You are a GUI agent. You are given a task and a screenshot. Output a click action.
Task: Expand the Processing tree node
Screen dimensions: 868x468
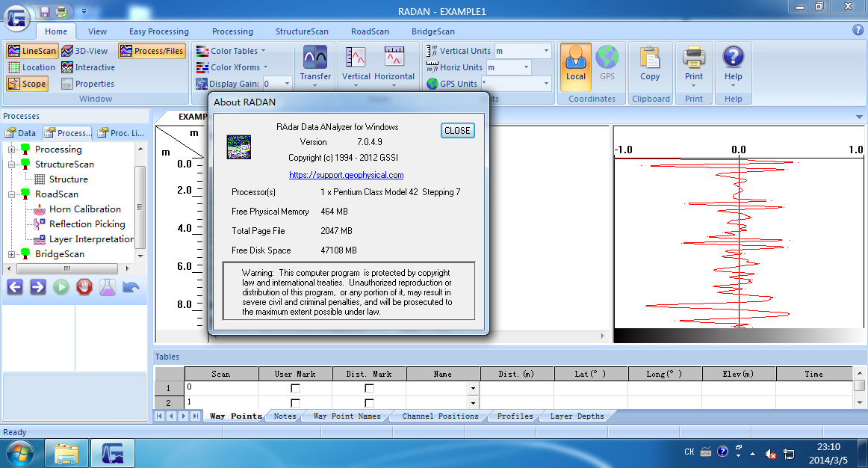(x=11, y=150)
